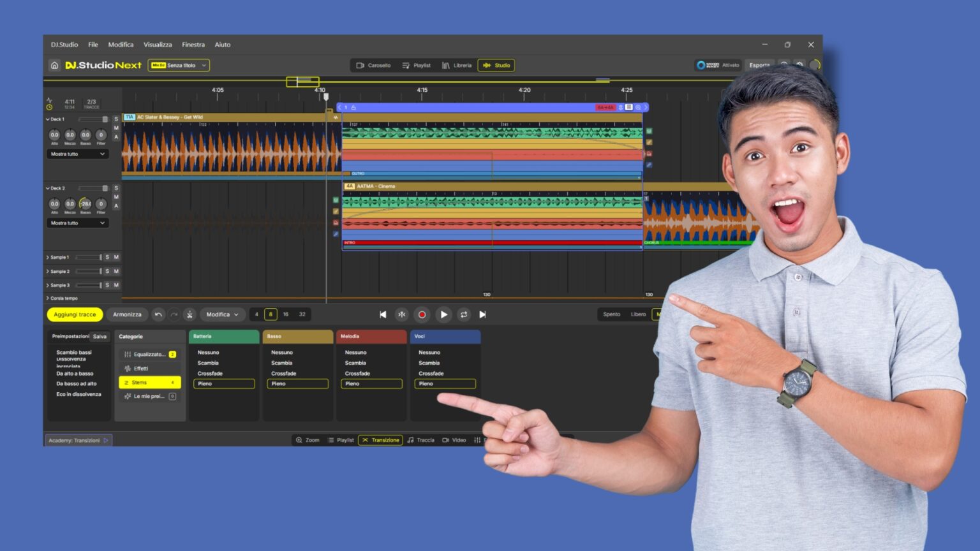Mute Deck 2 with the M button
This screenshot has width=980, height=551.
coord(116,197)
